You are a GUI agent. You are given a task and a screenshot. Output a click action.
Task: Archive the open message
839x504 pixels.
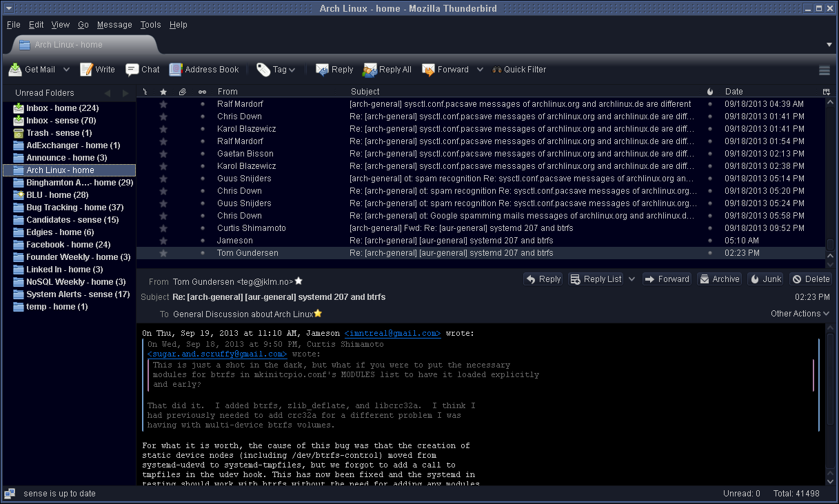tap(719, 279)
